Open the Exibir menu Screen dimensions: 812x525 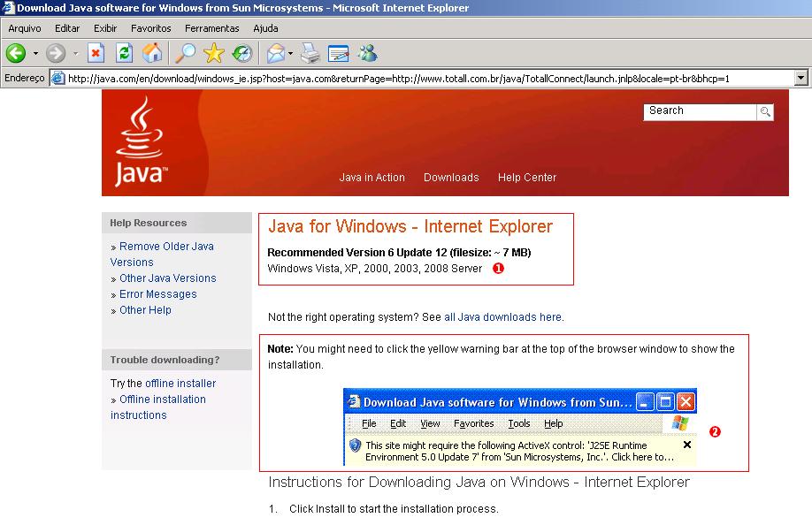(x=104, y=27)
